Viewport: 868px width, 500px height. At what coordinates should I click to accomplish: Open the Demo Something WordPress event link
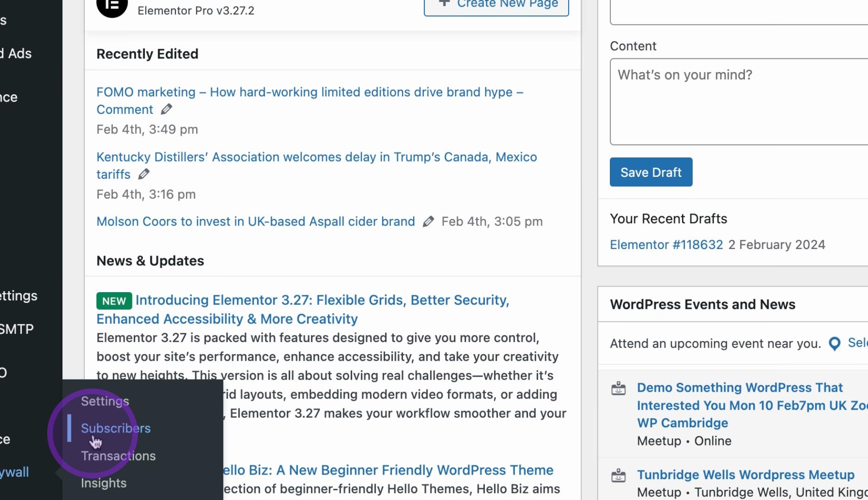752,405
